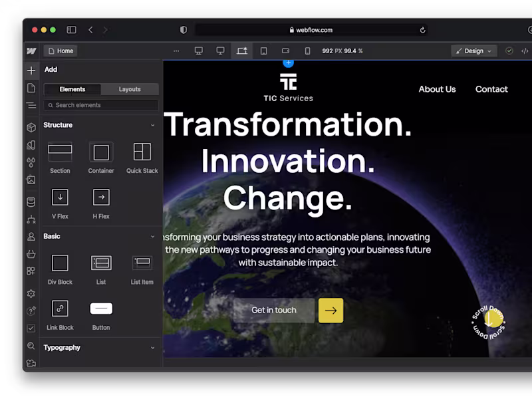532x399 pixels.
Task: Open the Add elements panel plus icon
Action: [31, 70]
